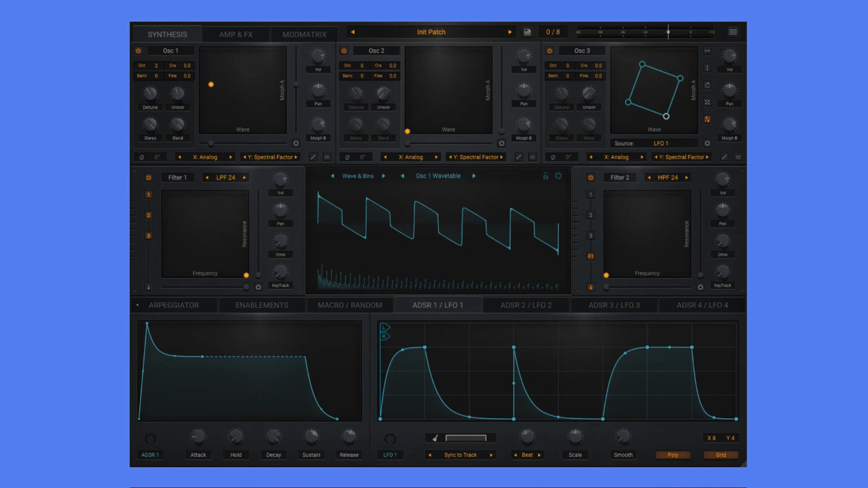The width and height of the screenshot is (868, 488).
Task: Click the LFO 1 label button
Action: pyautogui.click(x=390, y=455)
